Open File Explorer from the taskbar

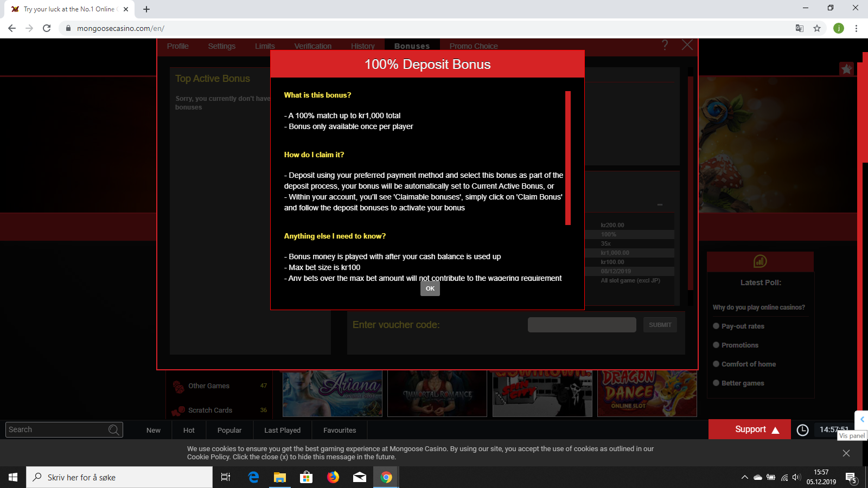coord(280,477)
